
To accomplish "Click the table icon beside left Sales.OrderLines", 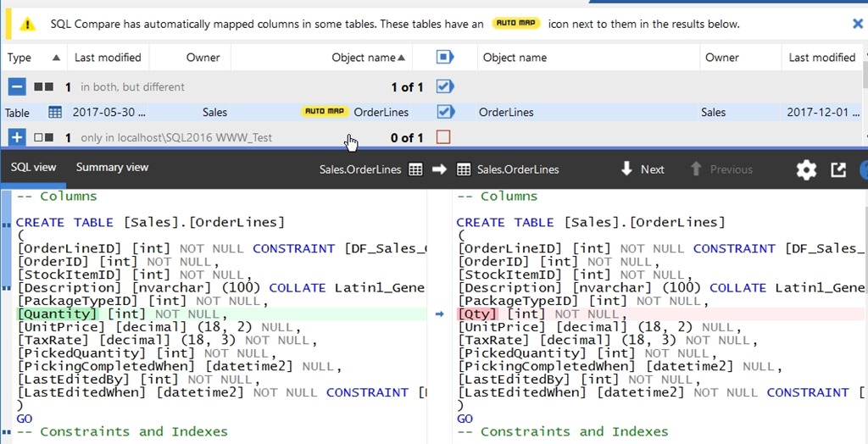I will click(415, 169).
